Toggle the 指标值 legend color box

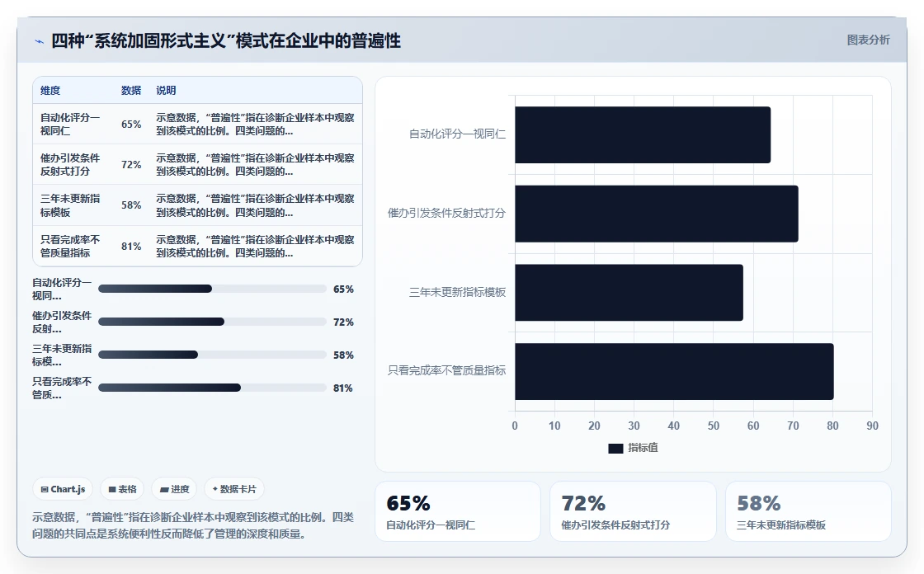pyautogui.click(x=615, y=449)
